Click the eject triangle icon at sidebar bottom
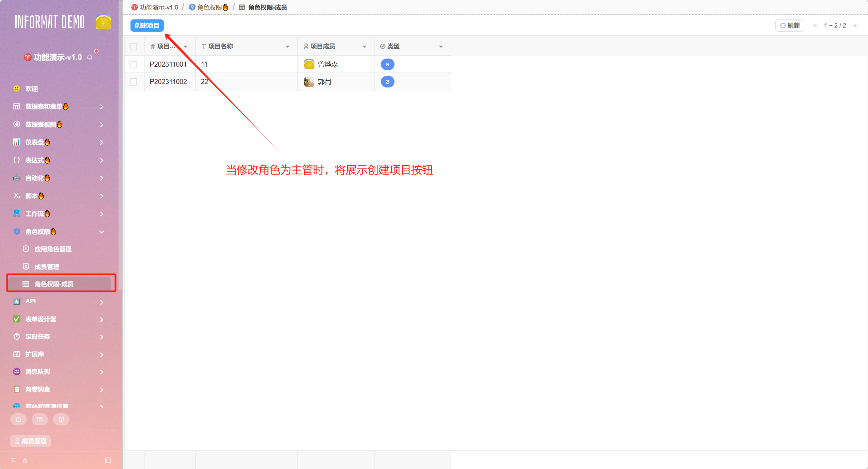Image resolution: width=868 pixels, height=469 pixels. click(25, 460)
